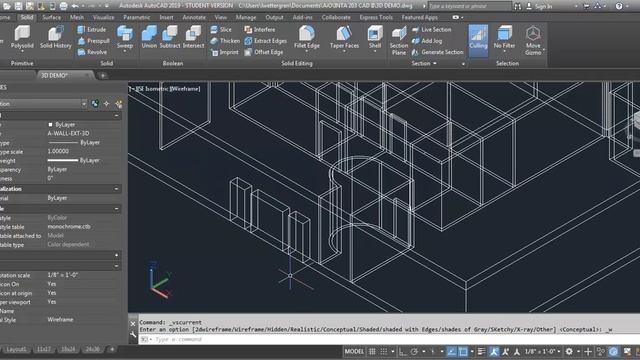Apply the Union boolean tool
Screen dimensions: 640x360
(149, 37)
